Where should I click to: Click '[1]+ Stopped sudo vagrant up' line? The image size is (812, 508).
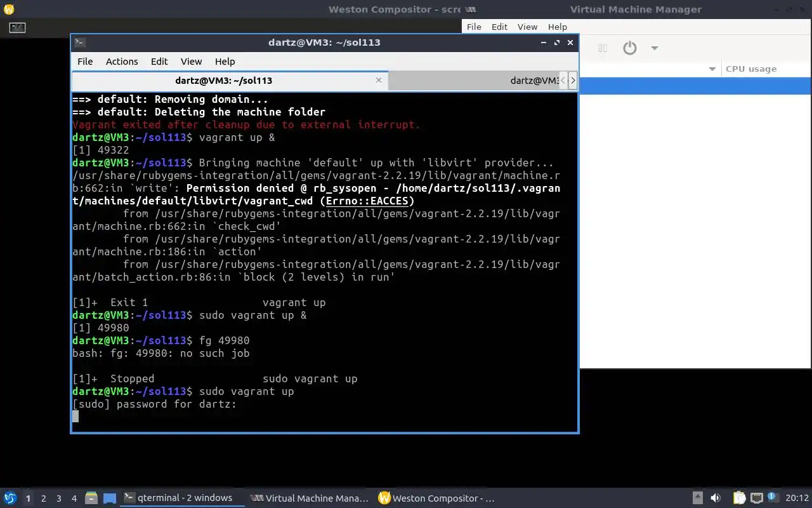click(x=215, y=379)
